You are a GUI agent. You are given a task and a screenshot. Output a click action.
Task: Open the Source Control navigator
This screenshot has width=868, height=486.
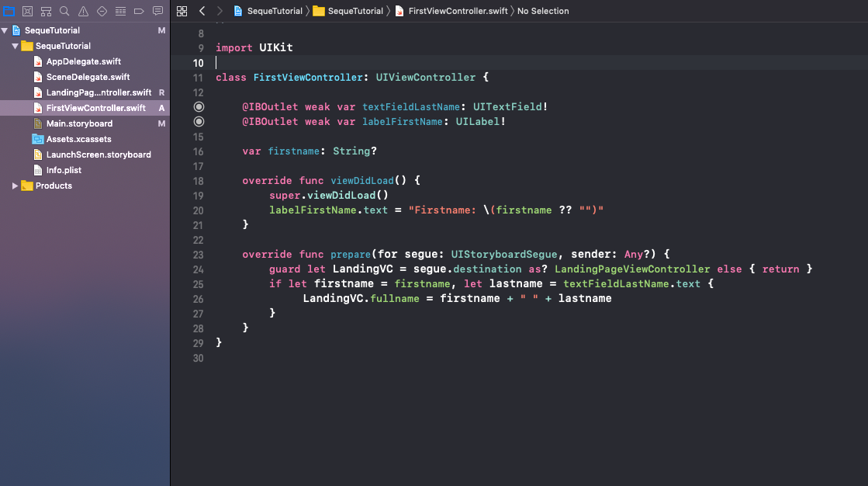pyautogui.click(x=27, y=11)
